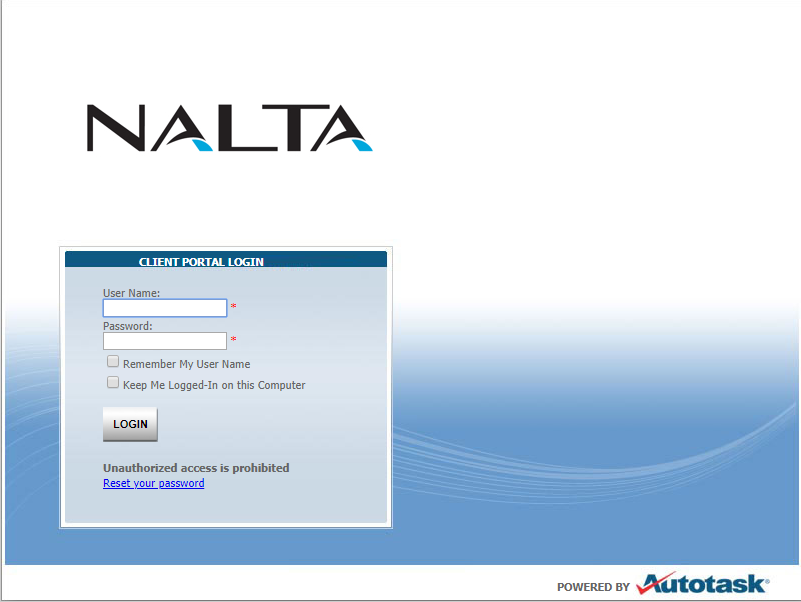801x602 pixels.
Task: Click the NALTA company logo
Action: pos(229,126)
